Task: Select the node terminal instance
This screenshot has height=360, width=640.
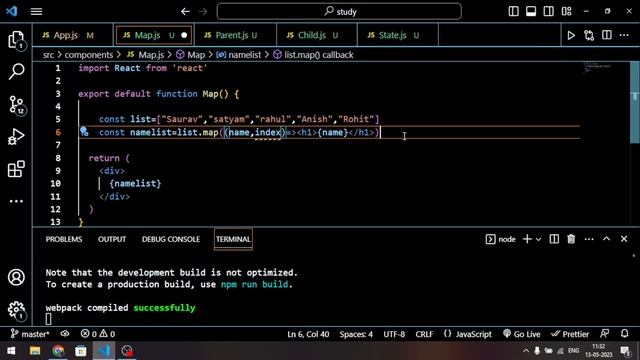Action: 500,239
